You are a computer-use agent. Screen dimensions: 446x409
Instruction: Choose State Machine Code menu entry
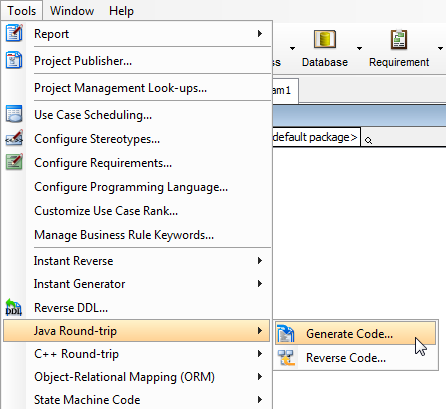(136, 400)
